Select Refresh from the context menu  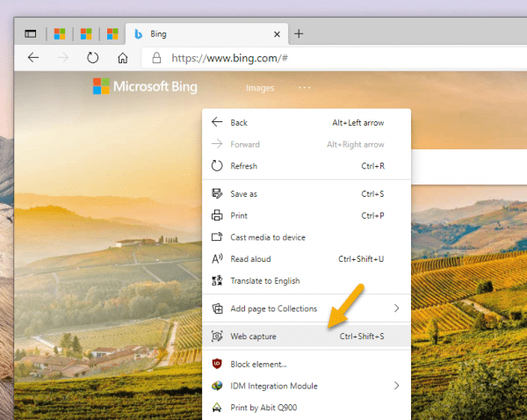coord(307,166)
